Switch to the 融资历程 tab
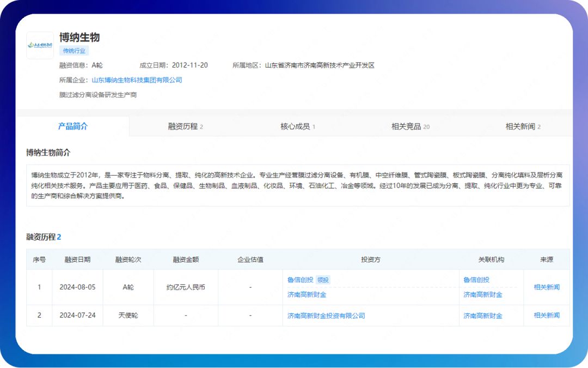 (186, 126)
